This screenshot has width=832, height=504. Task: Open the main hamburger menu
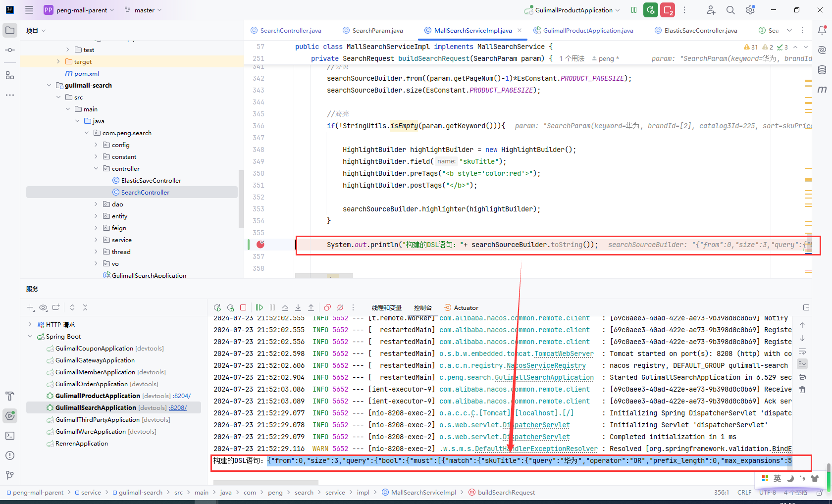[29, 10]
